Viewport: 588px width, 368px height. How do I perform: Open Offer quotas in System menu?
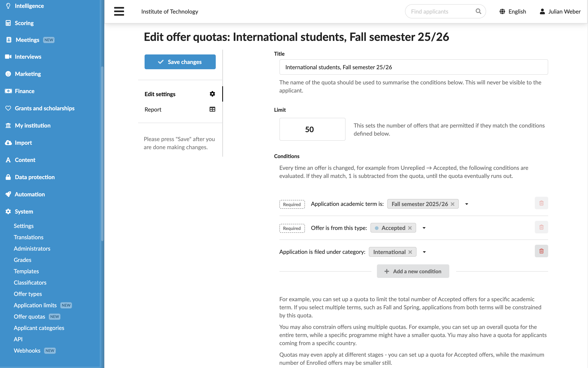(29, 316)
